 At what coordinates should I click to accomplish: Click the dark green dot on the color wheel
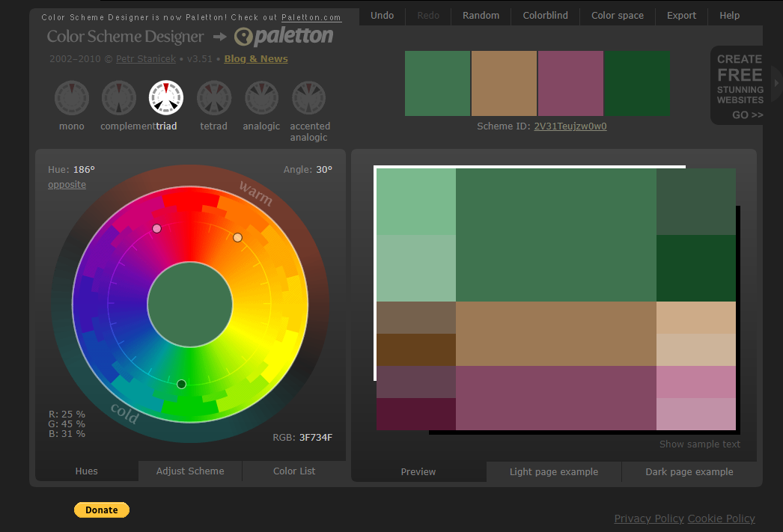pyautogui.click(x=181, y=384)
